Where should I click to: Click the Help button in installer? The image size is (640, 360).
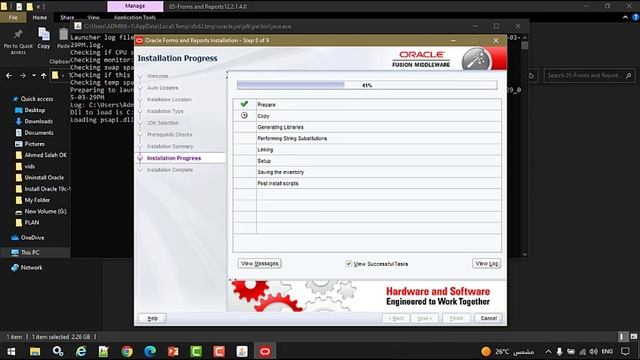click(152, 318)
